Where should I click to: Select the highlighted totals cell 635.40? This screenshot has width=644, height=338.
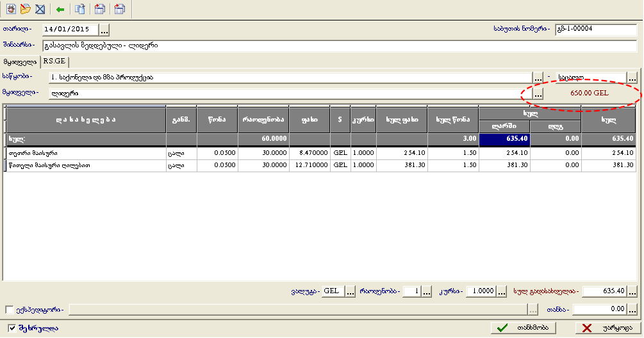pyautogui.click(x=504, y=139)
